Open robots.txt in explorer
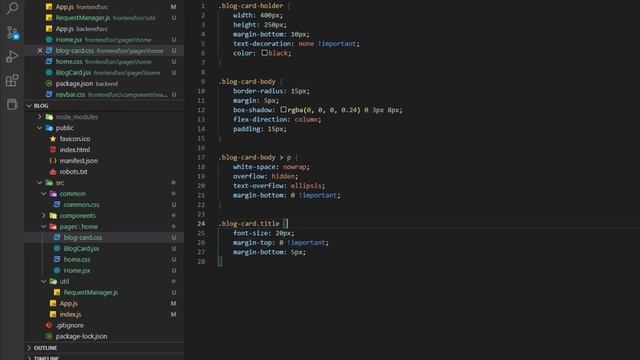The width and height of the screenshot is (640, 360). pos(104,172)
